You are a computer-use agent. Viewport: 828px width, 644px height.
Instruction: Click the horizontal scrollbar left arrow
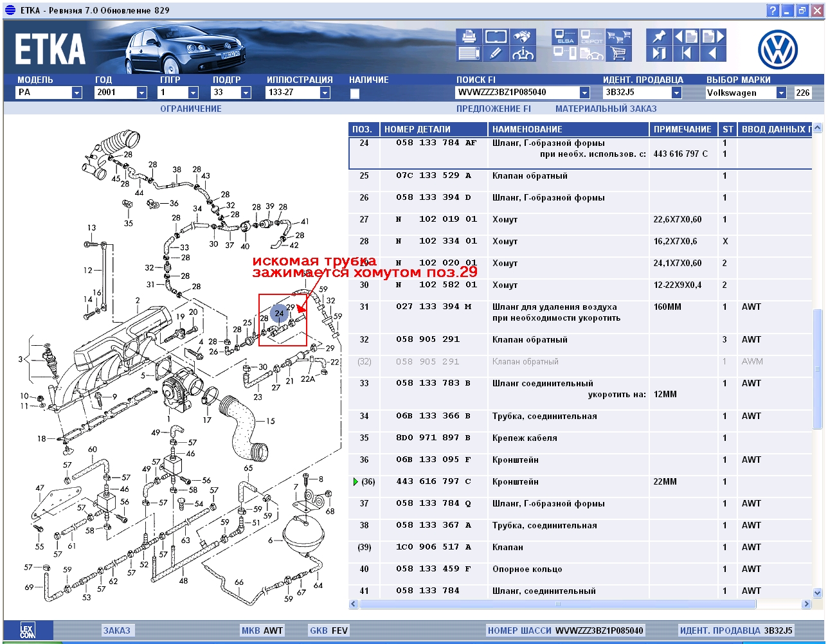(354, 604)
